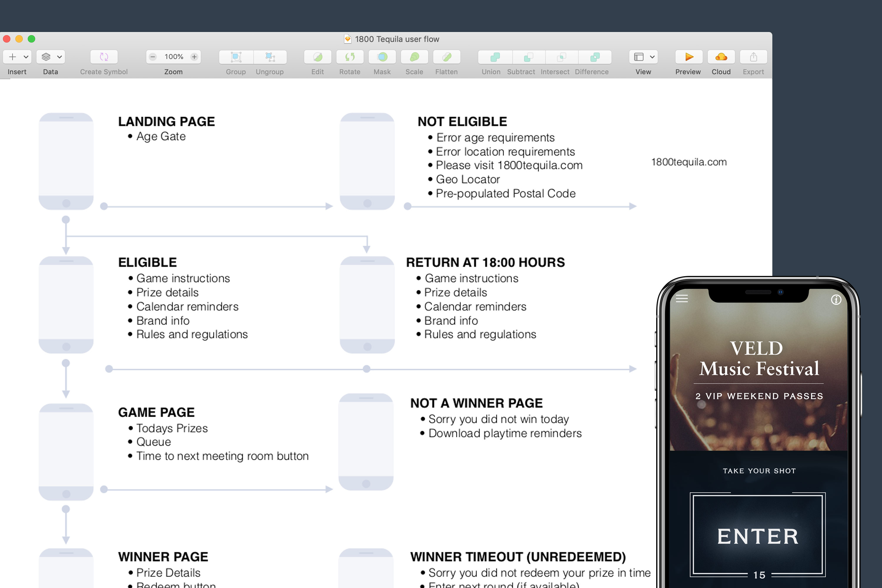The height and width of the screenshot is (588, 882).
Task: Select the Edit tool icon
Action: coord(318,57)
